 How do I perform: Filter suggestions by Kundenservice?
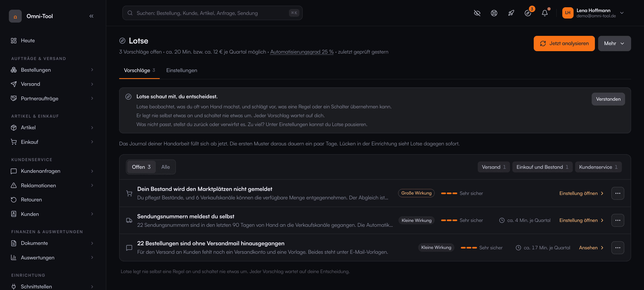coord(598,167)
